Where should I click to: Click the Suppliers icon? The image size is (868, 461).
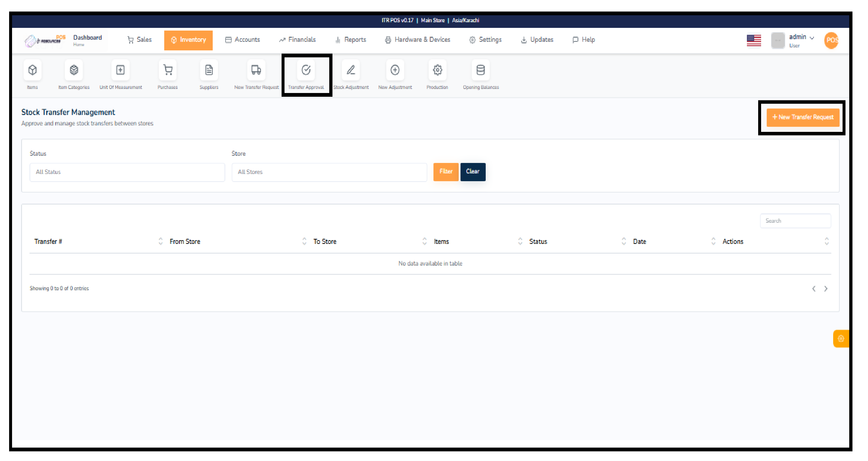click(x=209, y=72)
